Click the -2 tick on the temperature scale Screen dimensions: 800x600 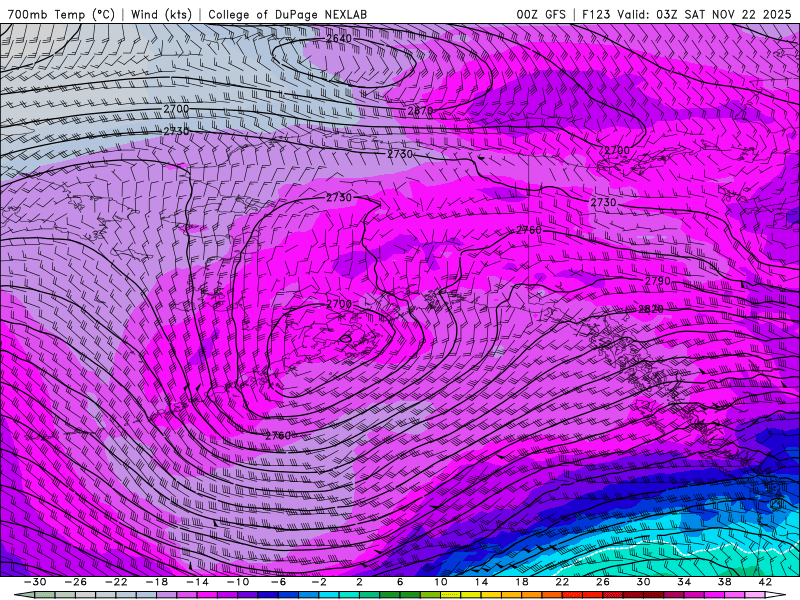tap(319, 582)
